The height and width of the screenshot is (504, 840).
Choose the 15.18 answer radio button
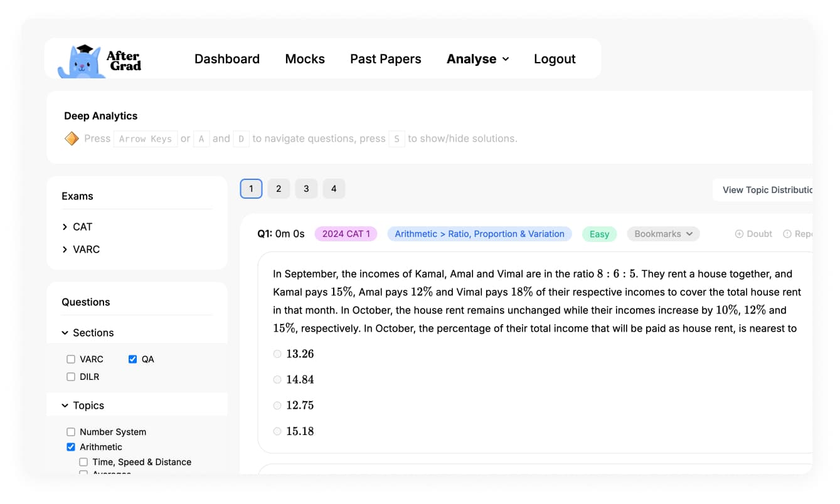[x=277, y=431]
